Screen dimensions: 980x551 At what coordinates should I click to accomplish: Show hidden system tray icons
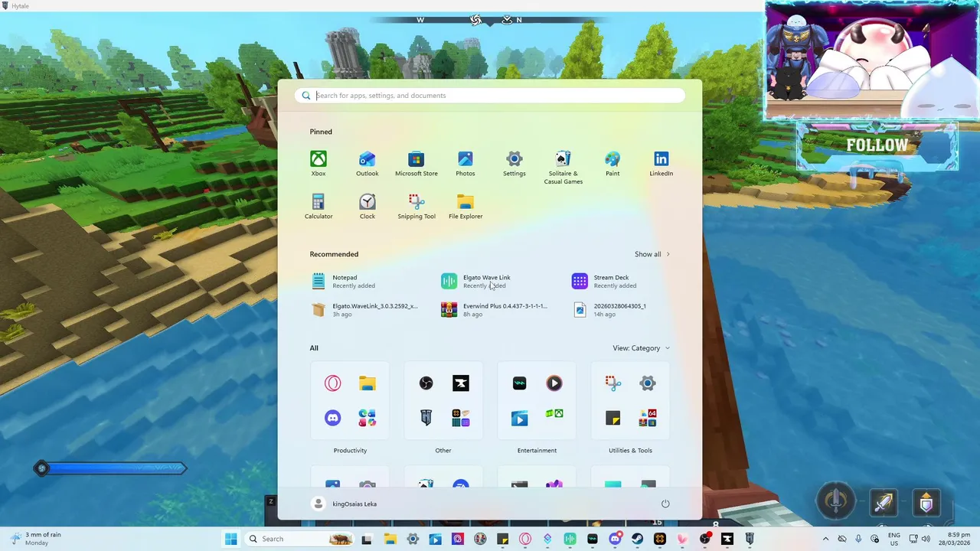(x=825, y=539)
